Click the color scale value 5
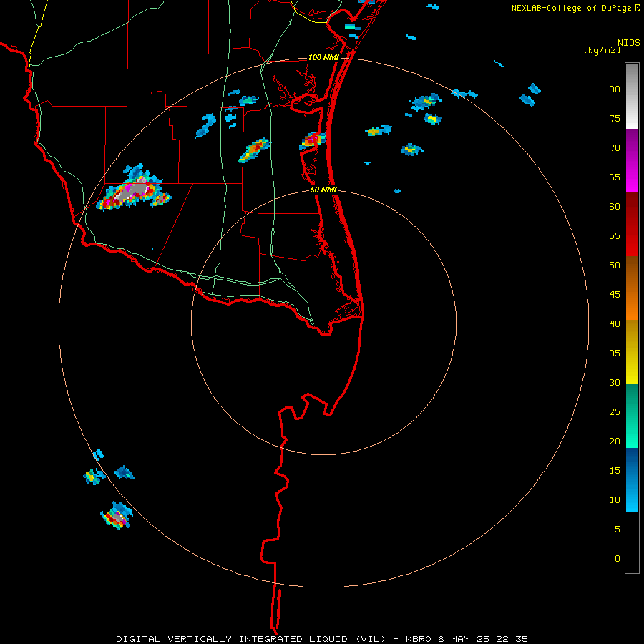The image size is (644, 644). (618, 530)
